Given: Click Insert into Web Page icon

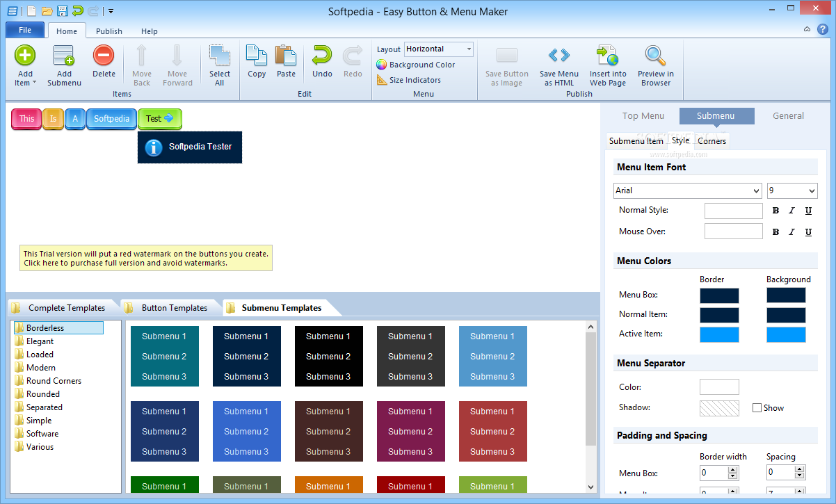Looking at the screenshot, I should tap(608, 56).
